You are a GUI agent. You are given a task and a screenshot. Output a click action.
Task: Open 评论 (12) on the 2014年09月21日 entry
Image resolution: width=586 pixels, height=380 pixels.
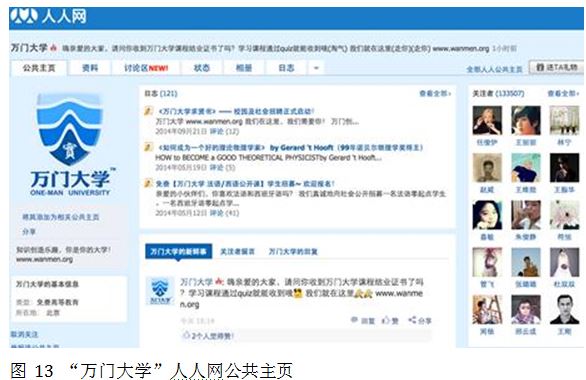(x=224, y=131)
